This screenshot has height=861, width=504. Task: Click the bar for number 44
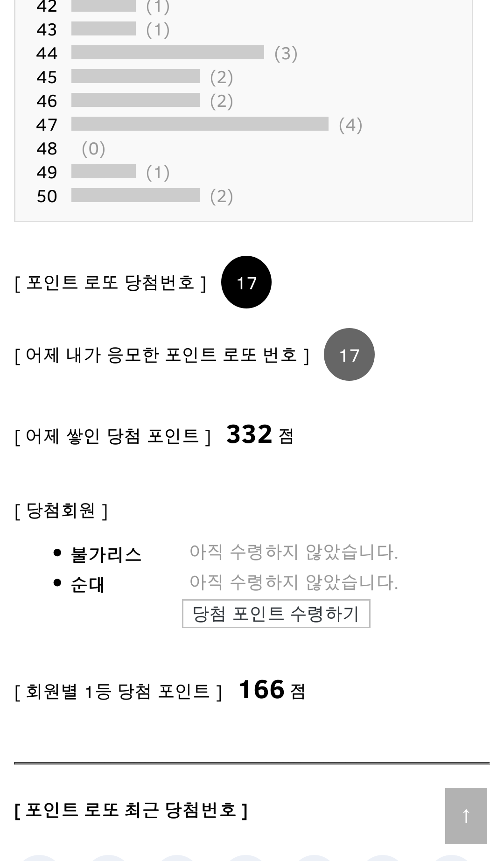(x=168, y=53)
